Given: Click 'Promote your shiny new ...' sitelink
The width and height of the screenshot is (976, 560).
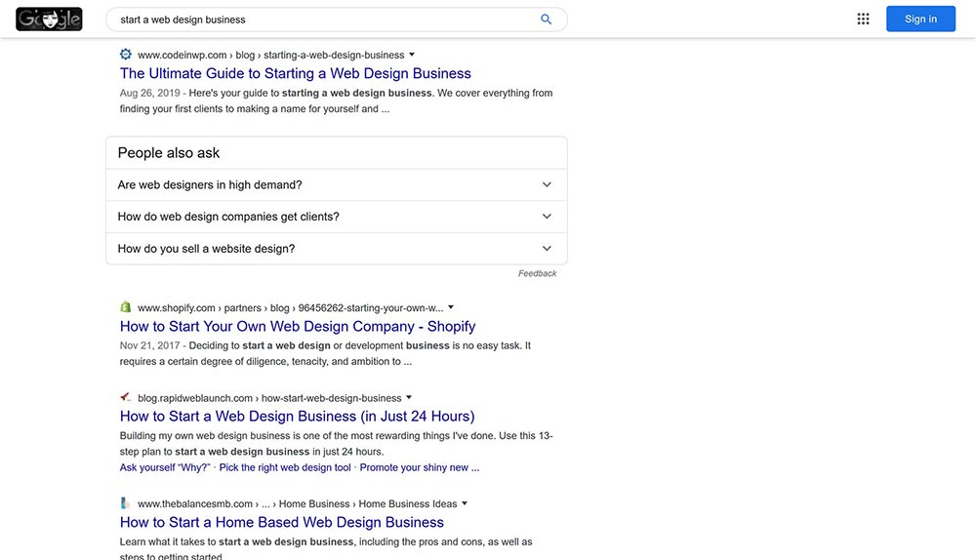Looking at the screenshot, I should [420, 467].
